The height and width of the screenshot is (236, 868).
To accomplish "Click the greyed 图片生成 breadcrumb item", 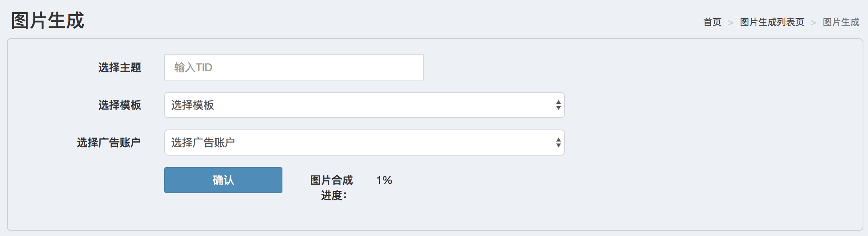I will (841, 22).
